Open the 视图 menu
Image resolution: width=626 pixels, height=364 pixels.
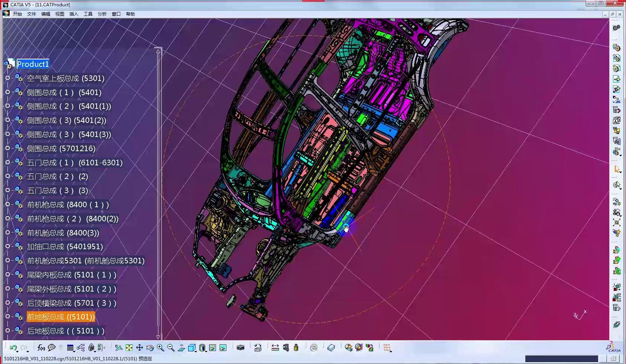pos(60,14)
